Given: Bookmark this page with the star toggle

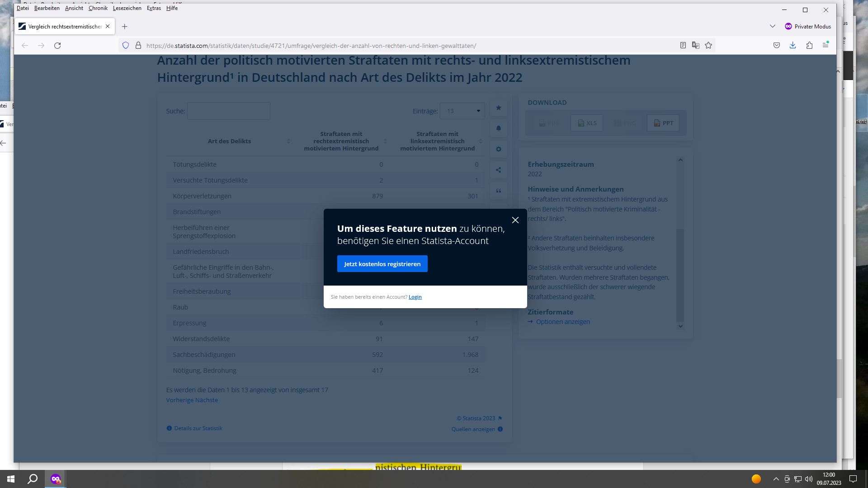Looking at the screenshot, I should (708, 45).
